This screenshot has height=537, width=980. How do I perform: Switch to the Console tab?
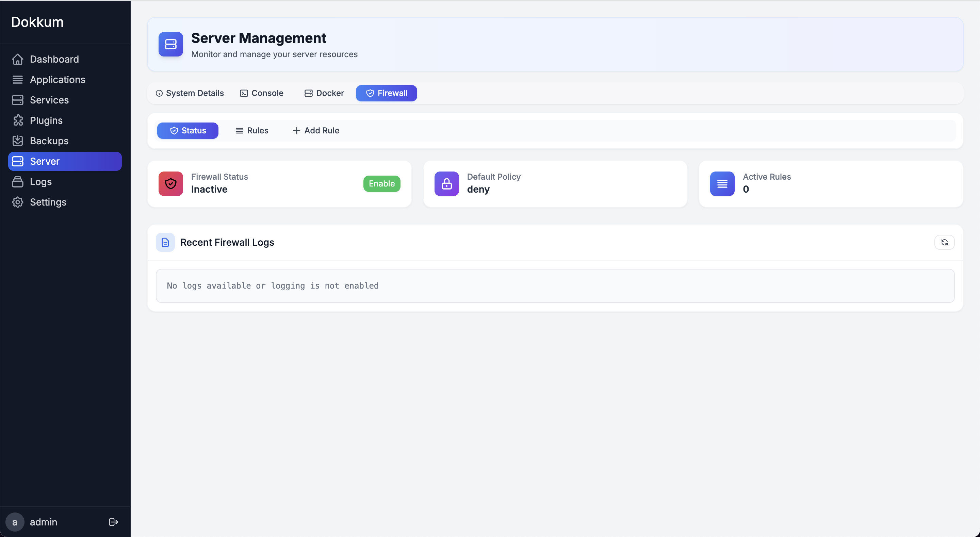pyautogui.click(x=262, y=93)
